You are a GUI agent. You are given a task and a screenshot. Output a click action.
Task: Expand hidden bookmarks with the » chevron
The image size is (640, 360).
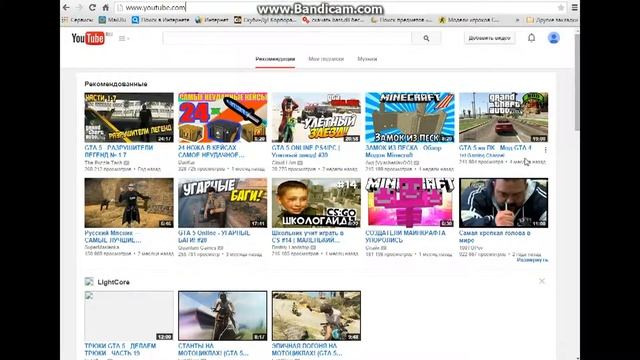(x=518, y=20)
